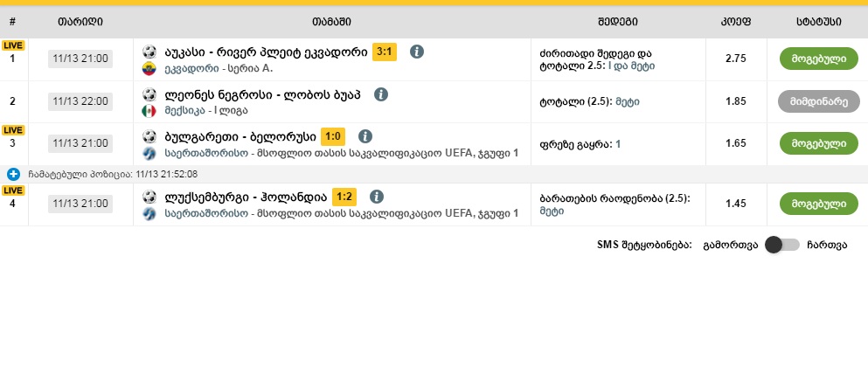Click the Ecuador flag icon
The width and height of the screenshot is (868, 374).
click(149, 67)
